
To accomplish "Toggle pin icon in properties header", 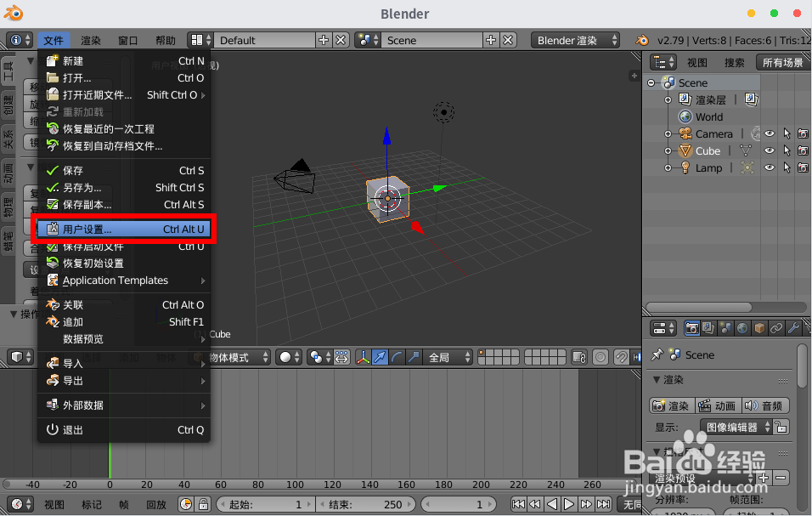I will coord(657,354).
